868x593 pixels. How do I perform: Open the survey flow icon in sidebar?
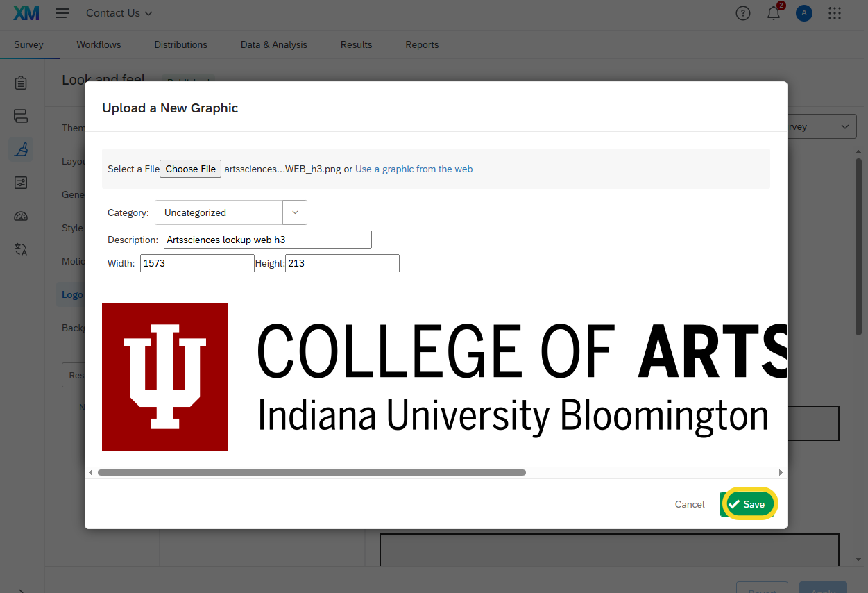pos(21,116)
